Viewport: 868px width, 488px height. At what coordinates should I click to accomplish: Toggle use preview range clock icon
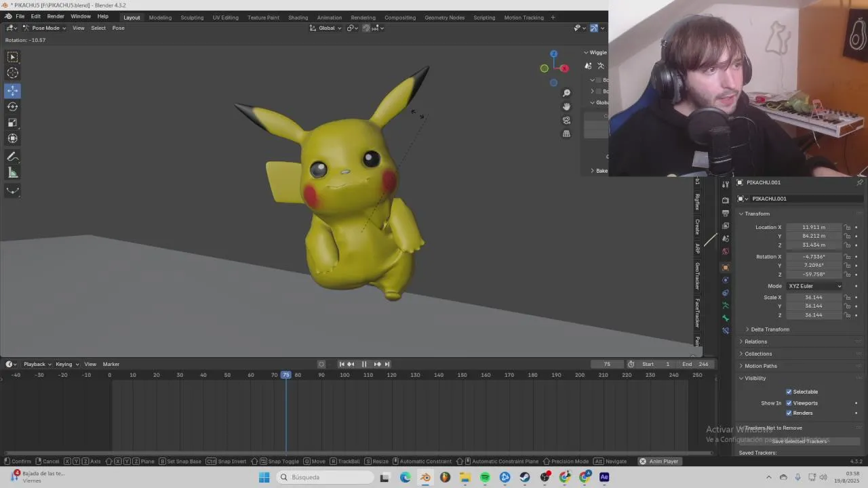[631, 364]
